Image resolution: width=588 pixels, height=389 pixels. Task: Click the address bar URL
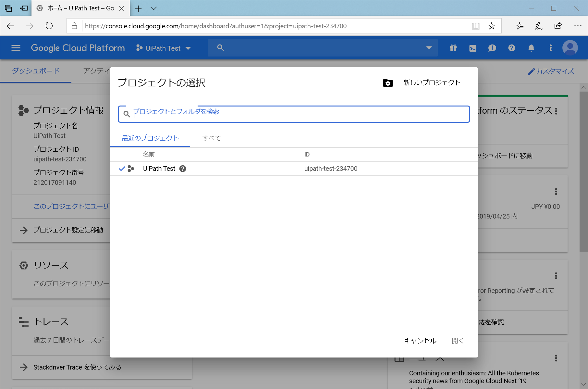(216, 26)
